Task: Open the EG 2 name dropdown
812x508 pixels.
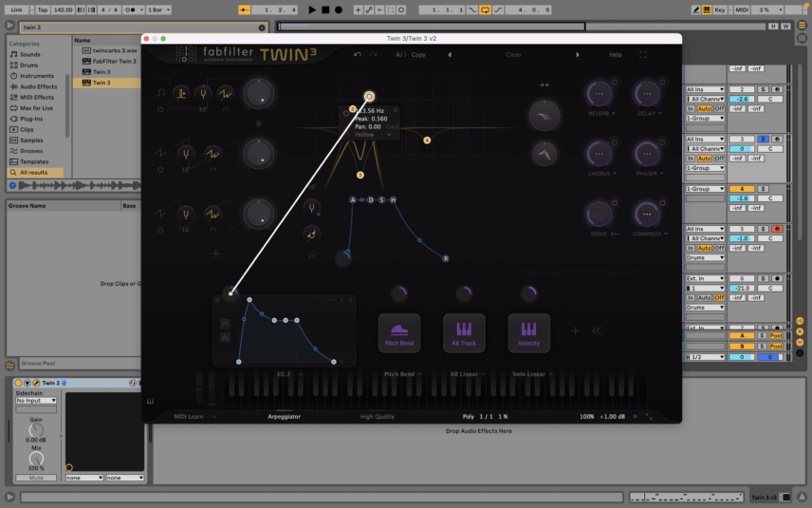Action: (289, 374)
